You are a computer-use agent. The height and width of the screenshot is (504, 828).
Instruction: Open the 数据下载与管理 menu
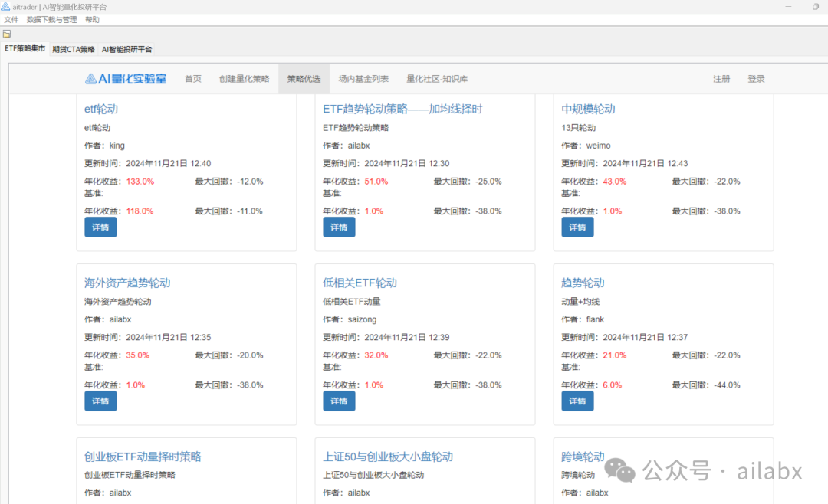(x=52, y=19)
